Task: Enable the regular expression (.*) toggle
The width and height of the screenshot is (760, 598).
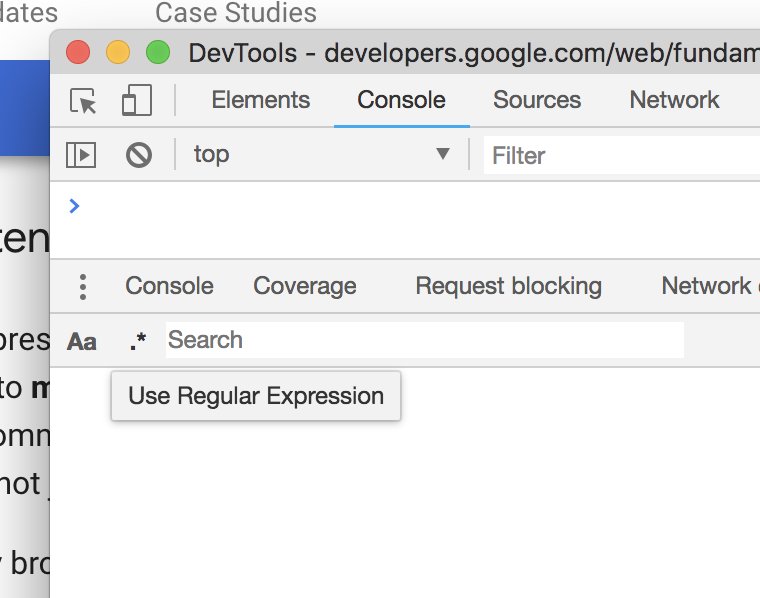Action: [138, 341]
